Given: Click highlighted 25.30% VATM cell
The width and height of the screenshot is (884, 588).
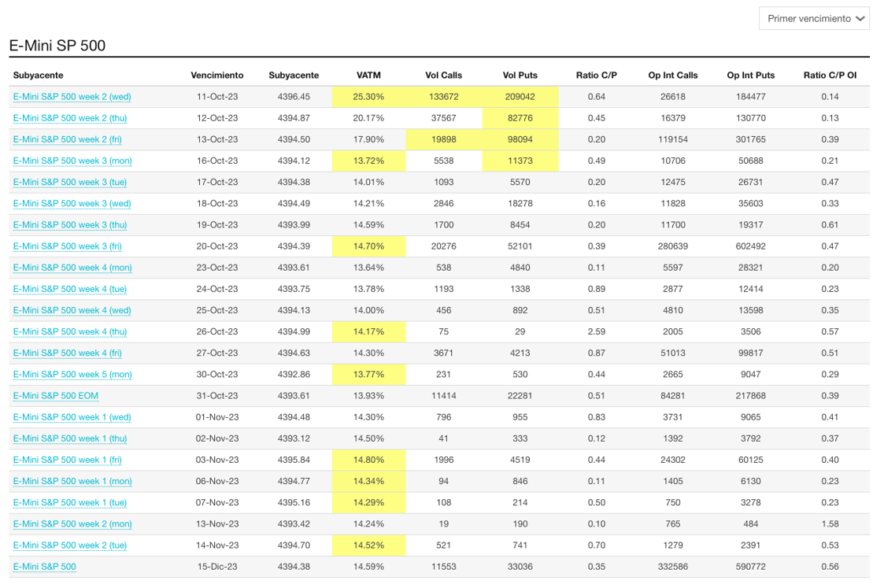Looking at the screenshot, I should coord(368,97).
